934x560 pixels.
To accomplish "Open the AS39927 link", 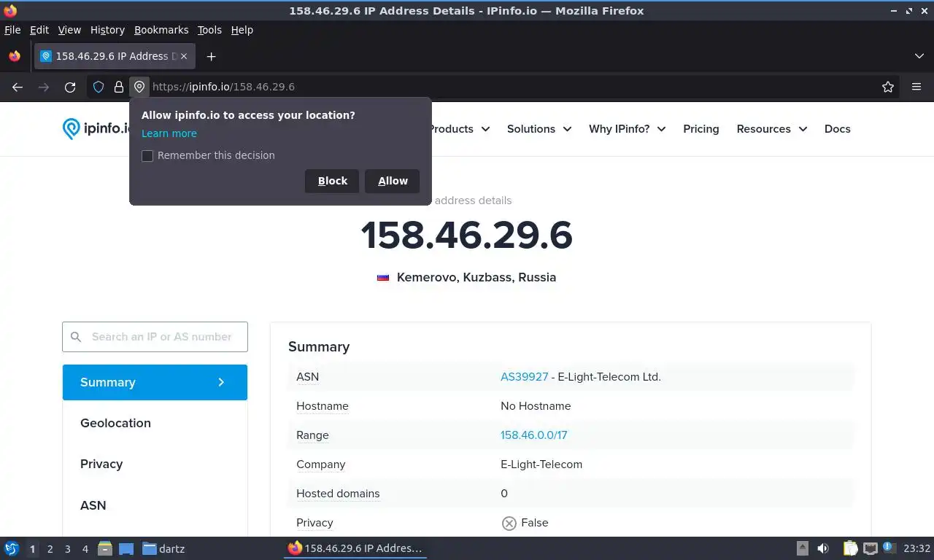I will pyautogui.click(x=525, y=377).
